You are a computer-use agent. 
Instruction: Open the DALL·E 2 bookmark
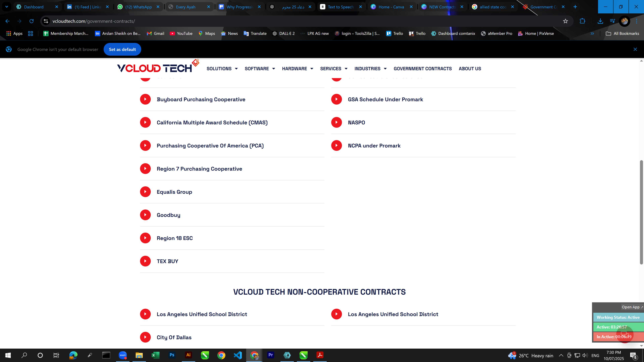click(x=283, y=34)
